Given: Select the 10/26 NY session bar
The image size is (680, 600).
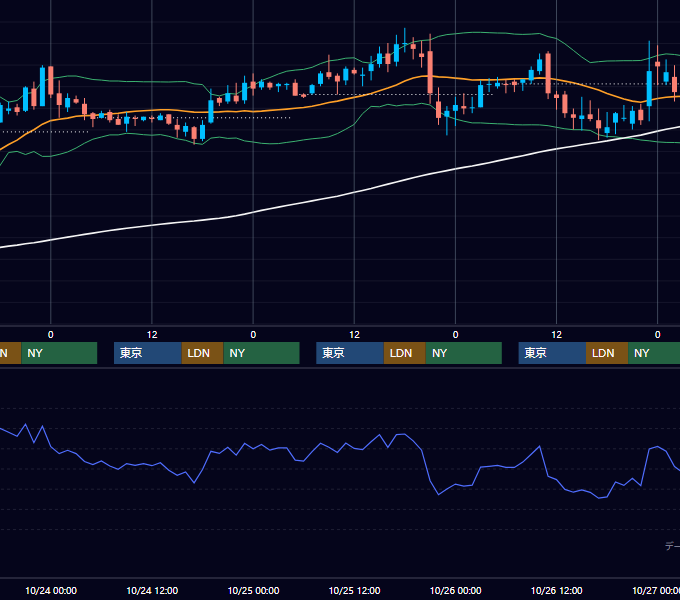Looking at the screenshot, I should pos(654,353).
